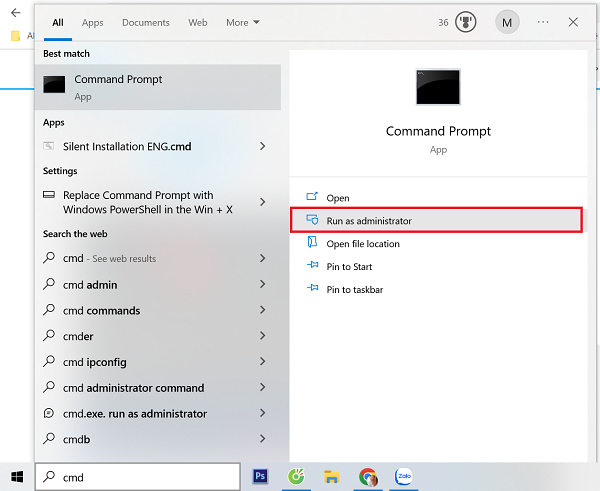The image size is (600, 491).
Task: Switch to the Apps tab
Action: (x=92, y=22)
